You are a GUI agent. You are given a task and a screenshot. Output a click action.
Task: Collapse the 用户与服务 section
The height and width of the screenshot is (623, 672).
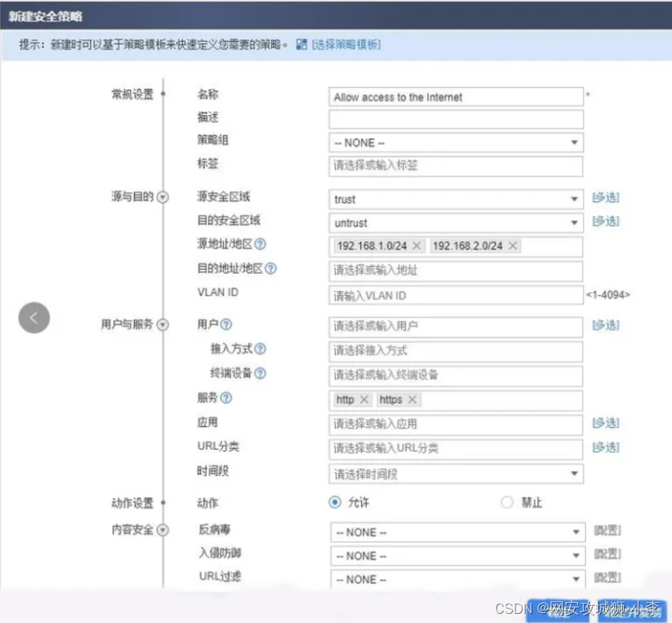pos(162,324)
